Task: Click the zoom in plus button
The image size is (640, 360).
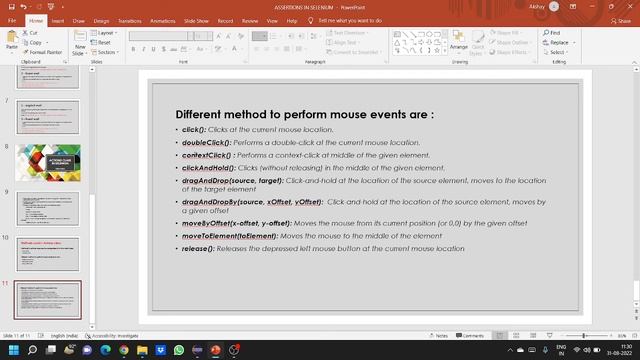Action: [611, 336]
